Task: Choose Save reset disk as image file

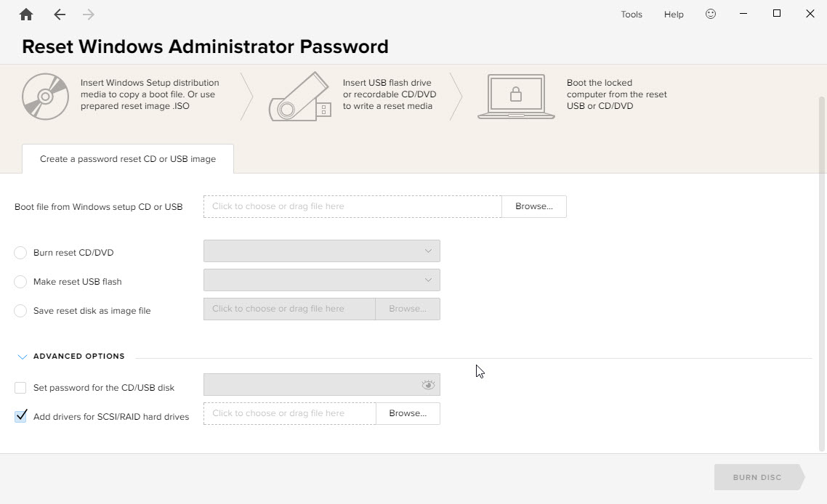Action: tap(20, 311)
